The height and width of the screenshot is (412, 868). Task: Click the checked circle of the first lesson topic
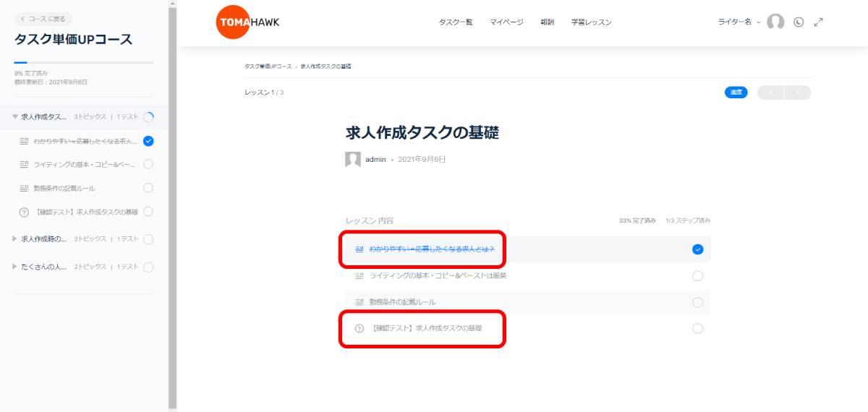(x=697, y=249)
